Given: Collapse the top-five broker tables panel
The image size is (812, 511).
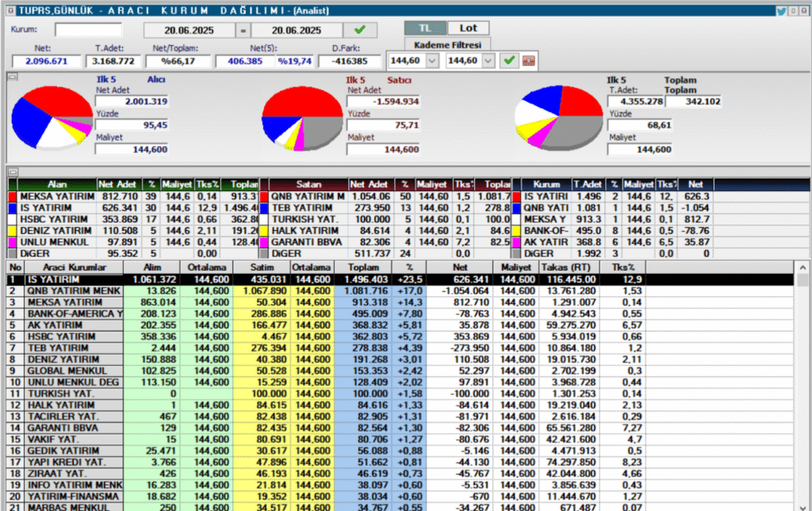Looking at the screenshot, I should pyautogui.click(x=11, y=171).
